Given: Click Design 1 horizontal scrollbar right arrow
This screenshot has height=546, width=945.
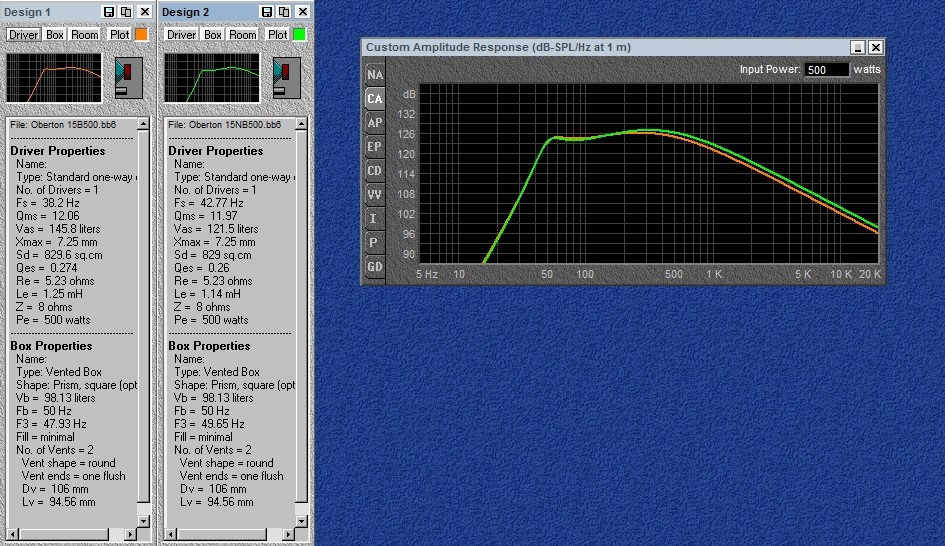Looking at the screenshot, I should 131,534.
